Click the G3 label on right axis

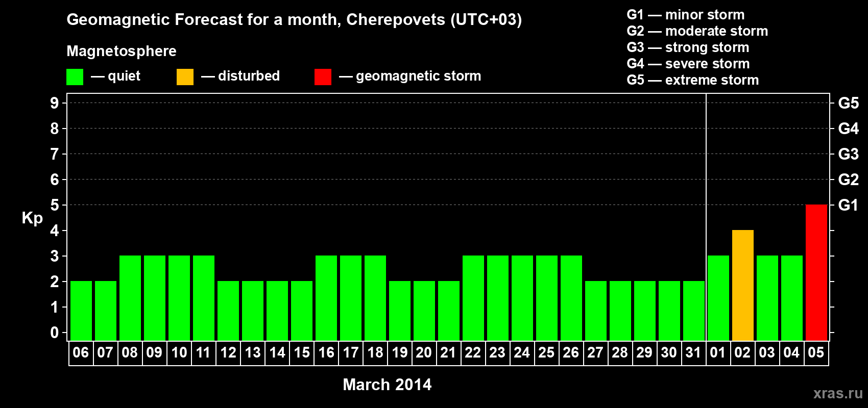849,154
